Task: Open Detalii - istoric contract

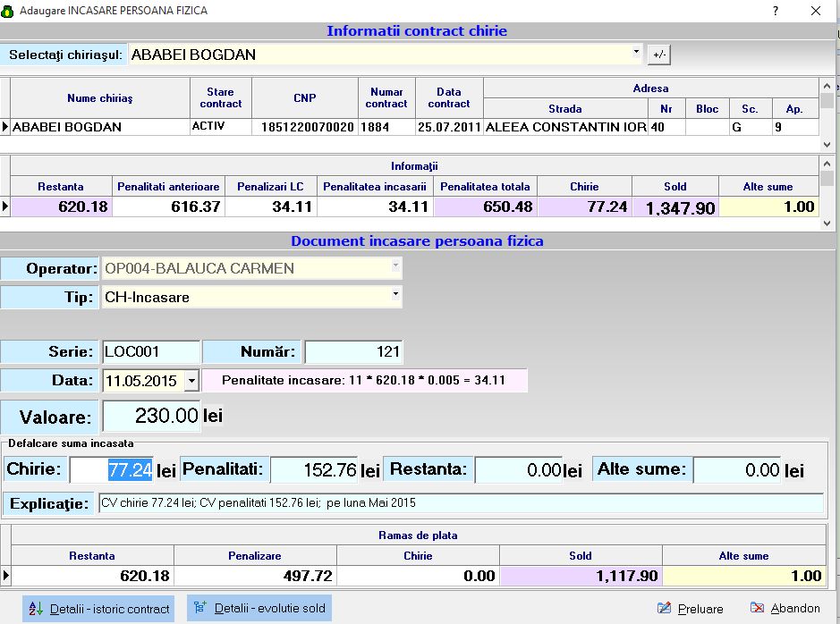Action: tap(98, 609)
